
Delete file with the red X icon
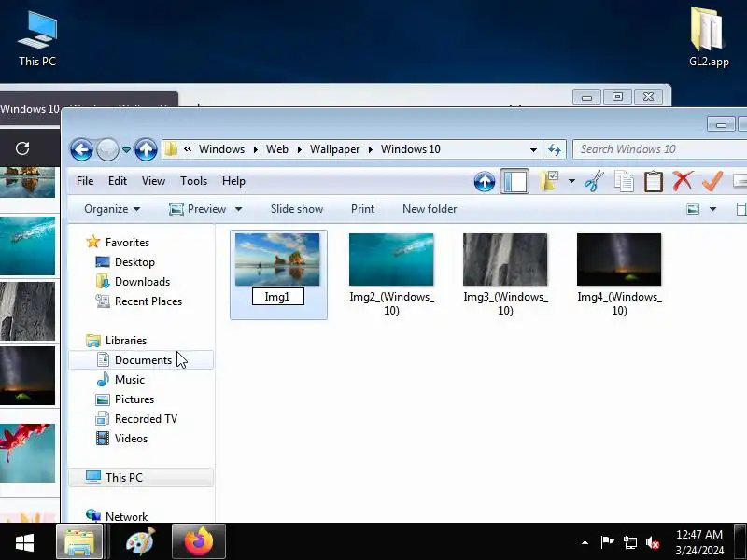pyautogui.click(x=683, y=181)
